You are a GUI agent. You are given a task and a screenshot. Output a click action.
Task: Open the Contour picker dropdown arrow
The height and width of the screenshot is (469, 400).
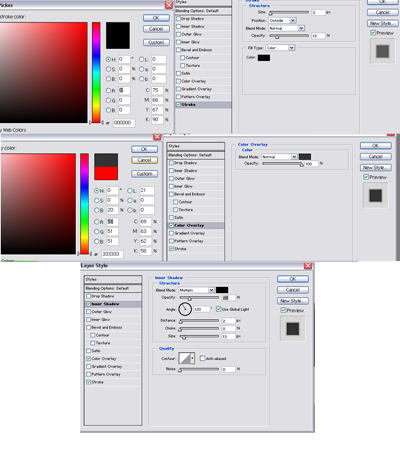point(192,358)
